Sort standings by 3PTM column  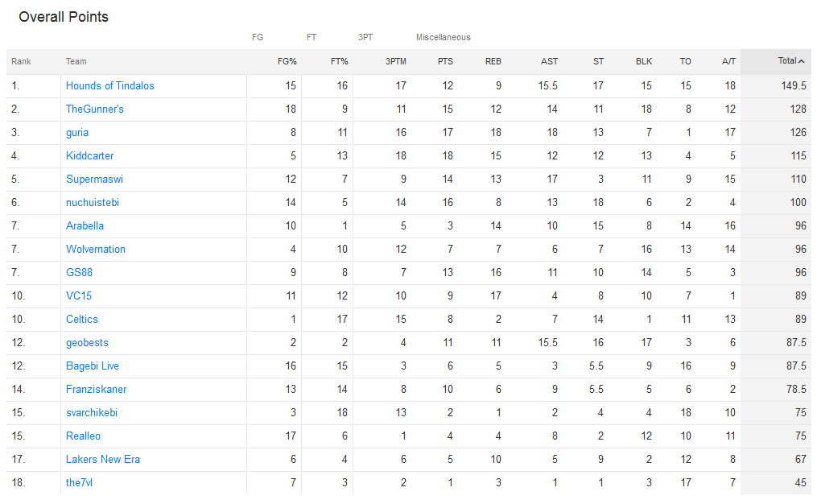[395, 61]
